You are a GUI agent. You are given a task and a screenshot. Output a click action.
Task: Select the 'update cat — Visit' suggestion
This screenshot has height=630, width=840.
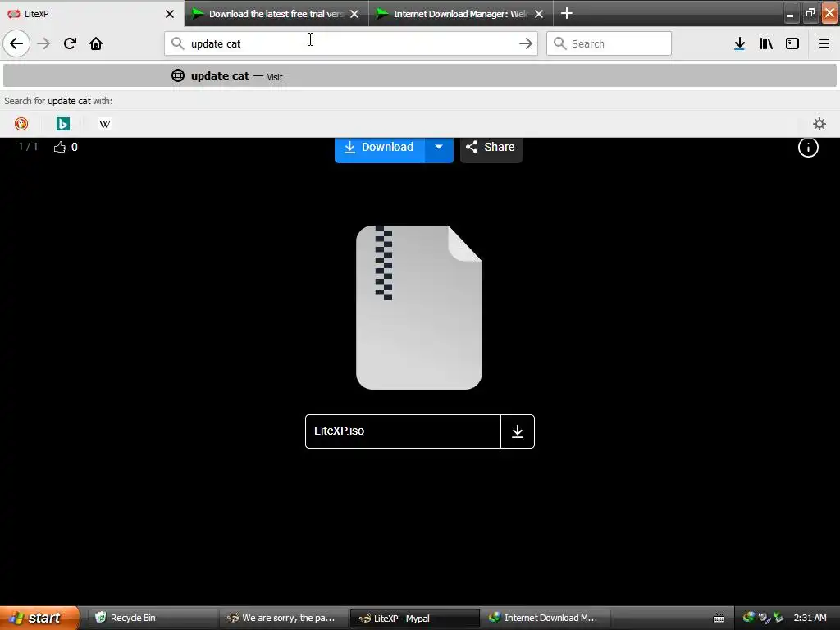tap(420, 75)
